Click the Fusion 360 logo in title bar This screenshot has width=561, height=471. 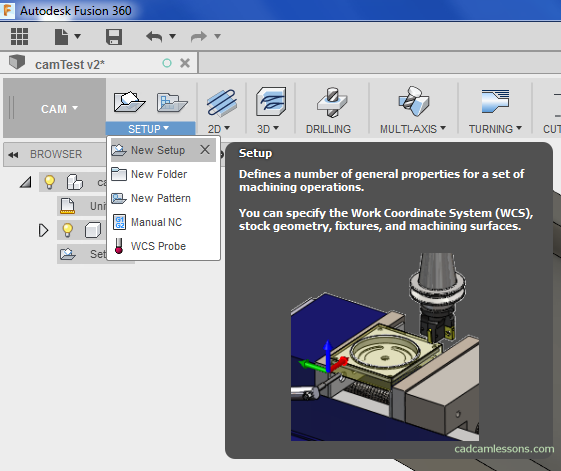point(7,10)
